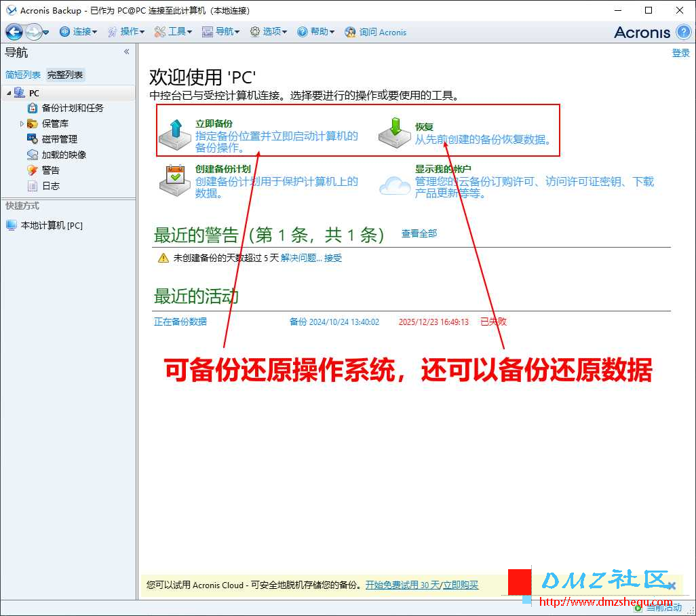696x616 pixels.
Task: Click the 显示我的帐户 cloud icon
Action: tap(394, 185)
